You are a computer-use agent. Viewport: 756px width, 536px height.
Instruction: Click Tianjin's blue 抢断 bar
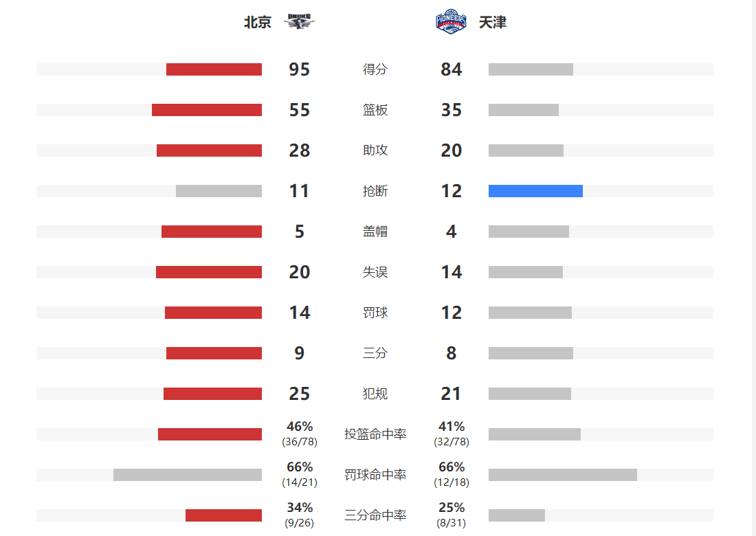tap(535, 191)
